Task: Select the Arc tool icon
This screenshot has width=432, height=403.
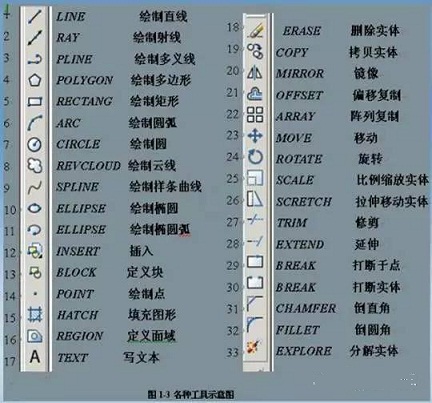Action: coord(35,123)
